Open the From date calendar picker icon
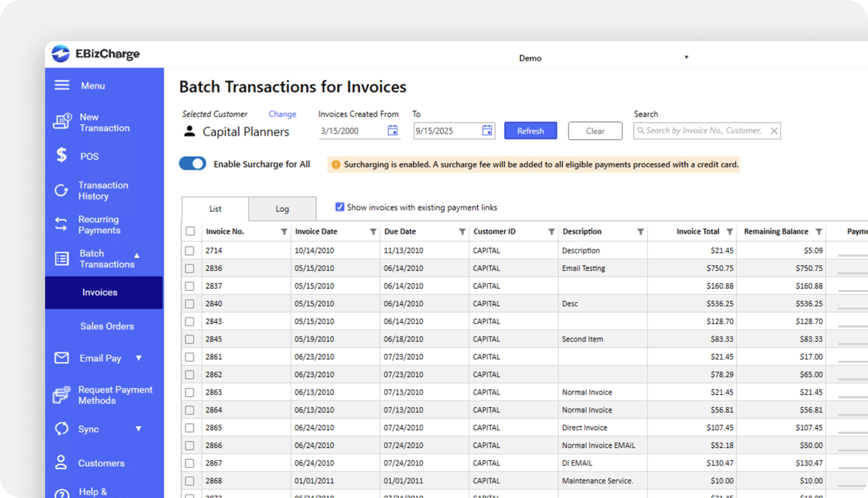 (393, 130)
